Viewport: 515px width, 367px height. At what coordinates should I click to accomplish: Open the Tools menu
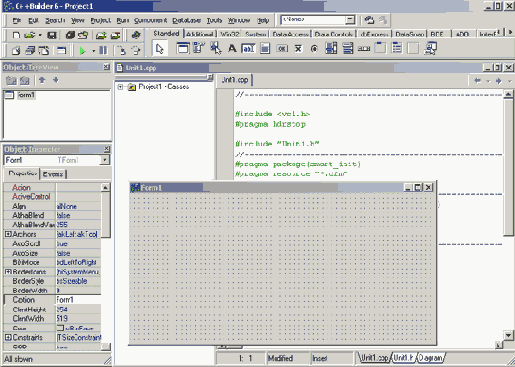point(214,21)
